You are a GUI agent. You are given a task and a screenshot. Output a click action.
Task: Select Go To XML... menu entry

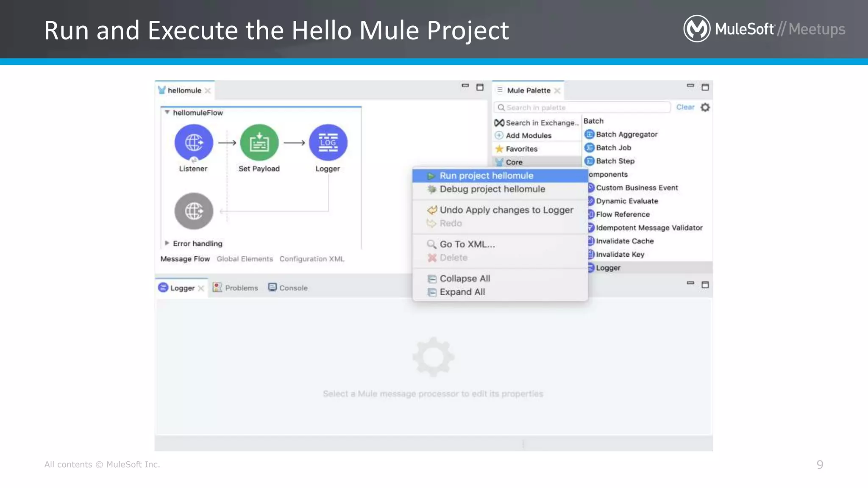click(x=500, y=244)
